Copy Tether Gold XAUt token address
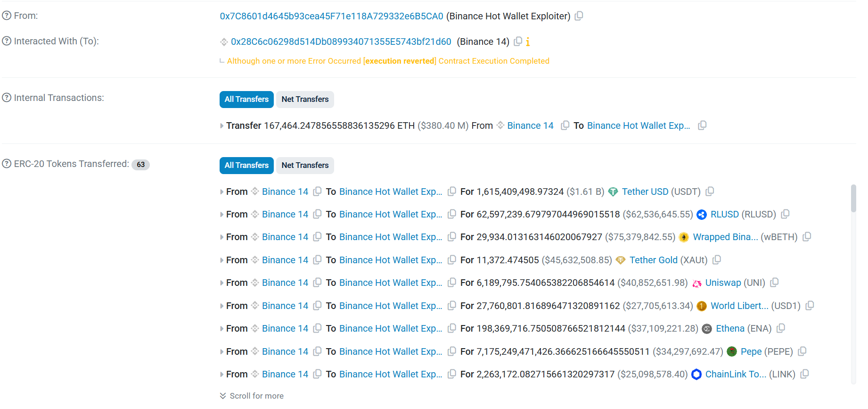The width and height of the screenshot is (868, 409). coord(717,259)
